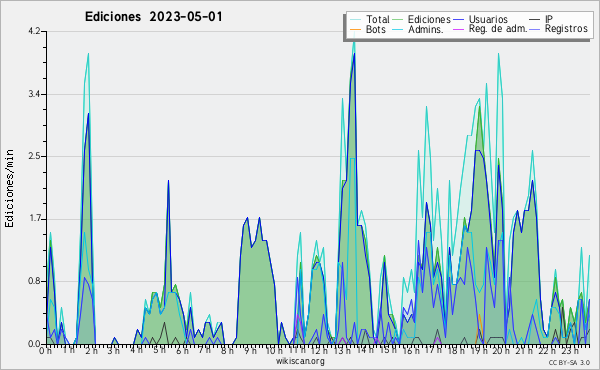Image resolution: width=600 pixels, height=370 pixels.
Task: Click the y-axis value 3.4
Action: pos(34,94)
